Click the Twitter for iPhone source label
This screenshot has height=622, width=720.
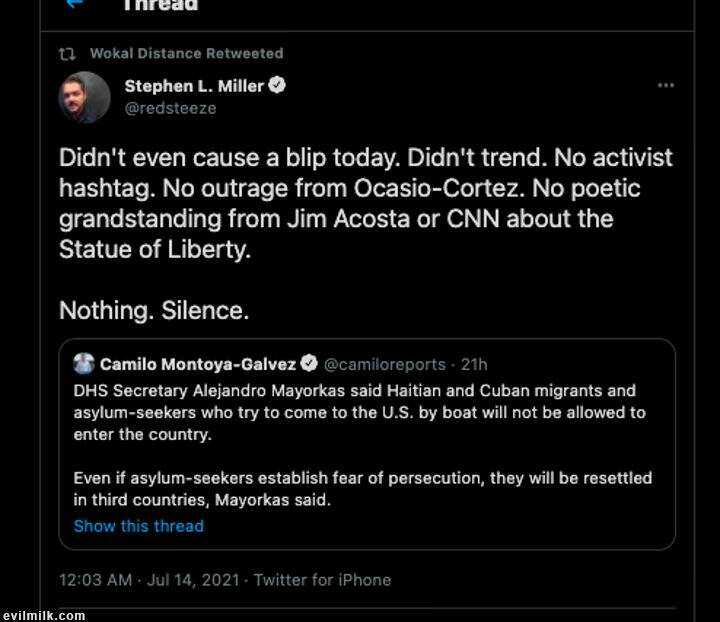coord(322,580)
